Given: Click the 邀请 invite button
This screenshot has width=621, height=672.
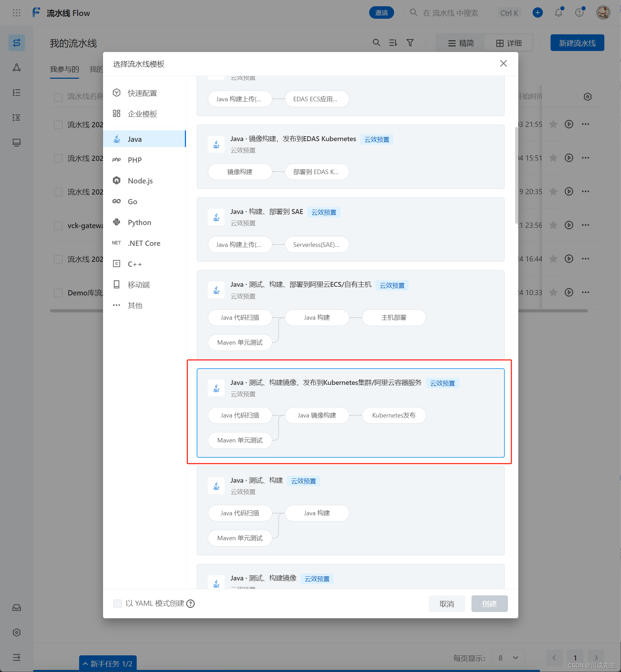Looking at the screenshot, I should [382, 13].
